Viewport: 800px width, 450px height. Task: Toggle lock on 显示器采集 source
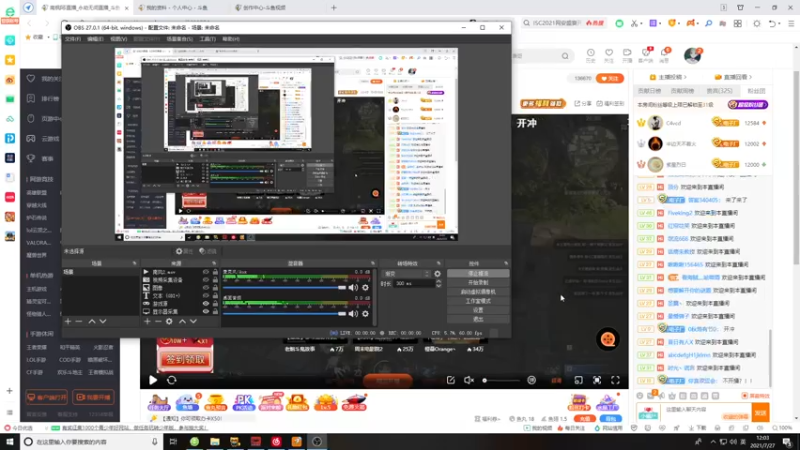click(x=215, y=311)
